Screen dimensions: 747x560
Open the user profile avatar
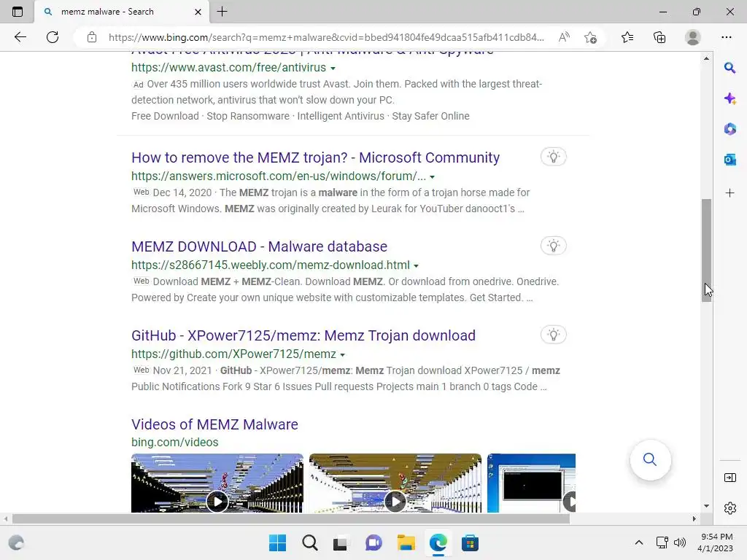point(693,37)
